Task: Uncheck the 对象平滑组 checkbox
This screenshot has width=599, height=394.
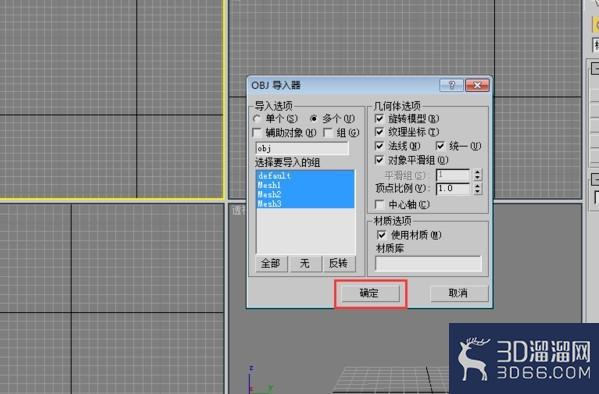Action: point(379,160)
